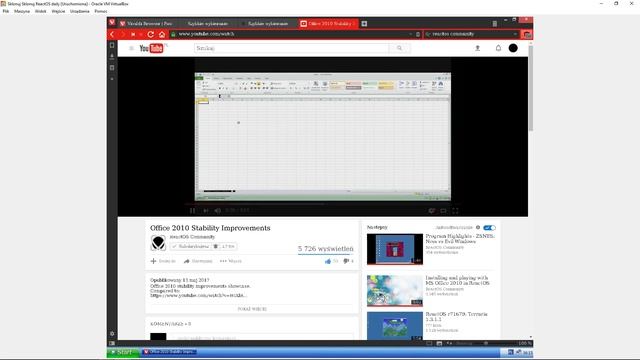The width and height of the screenshot is (640, 360).
Task: Open 'Program Highlights - ZSNES' video thumbnail
Action: point(395,249)
